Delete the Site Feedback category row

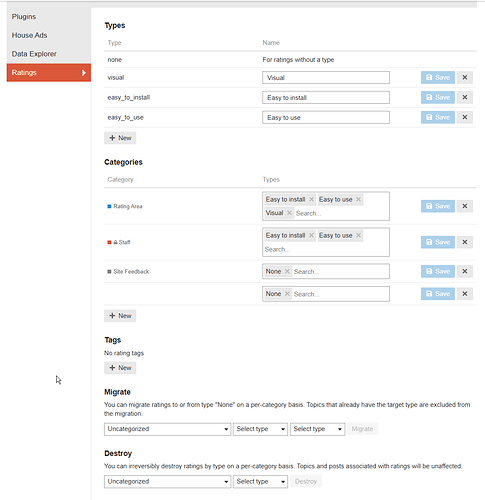point(464,271)
